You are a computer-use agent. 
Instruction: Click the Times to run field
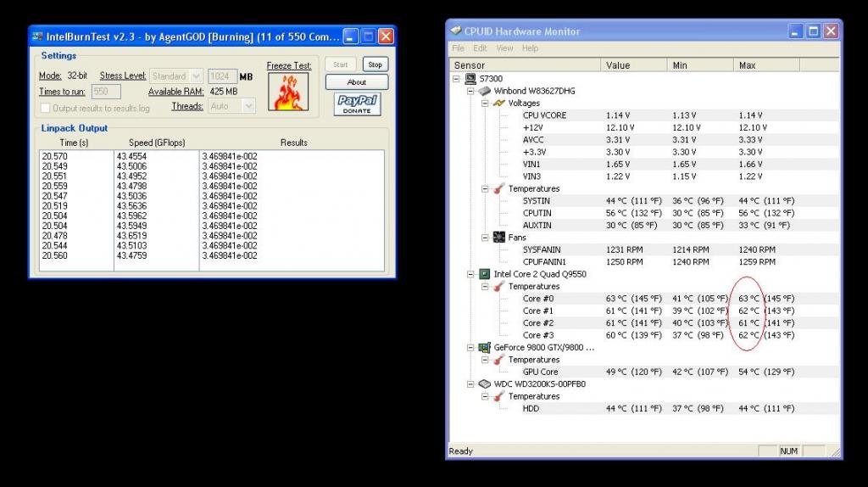pyautogui.click(x=106, y=92)
